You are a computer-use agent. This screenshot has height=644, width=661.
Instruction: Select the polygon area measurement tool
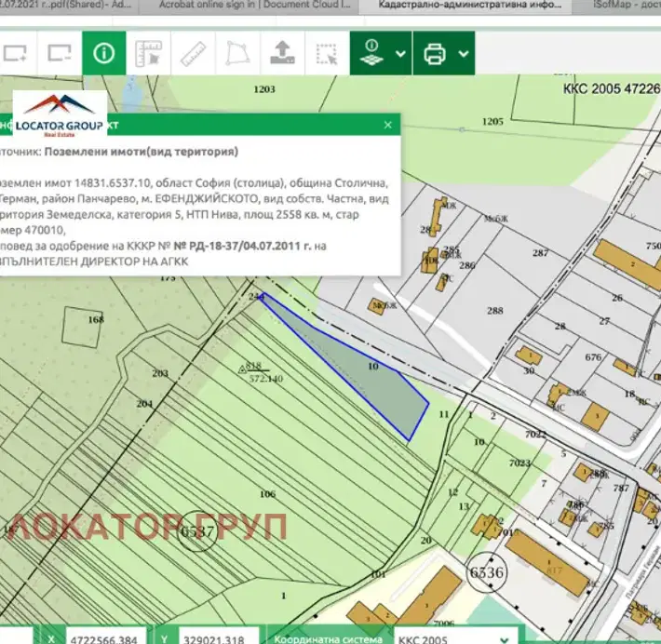tap(237, 53)
